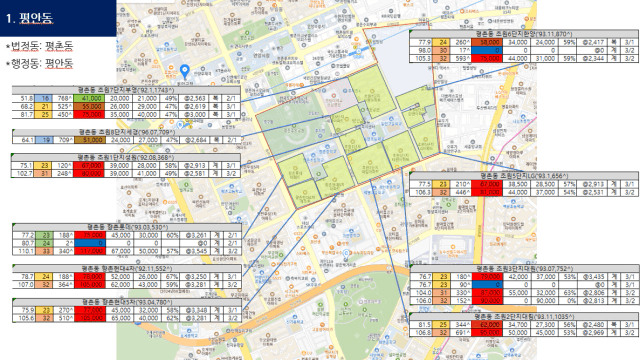Select the 향촌롯데 table header

click(x=127, y=227)
